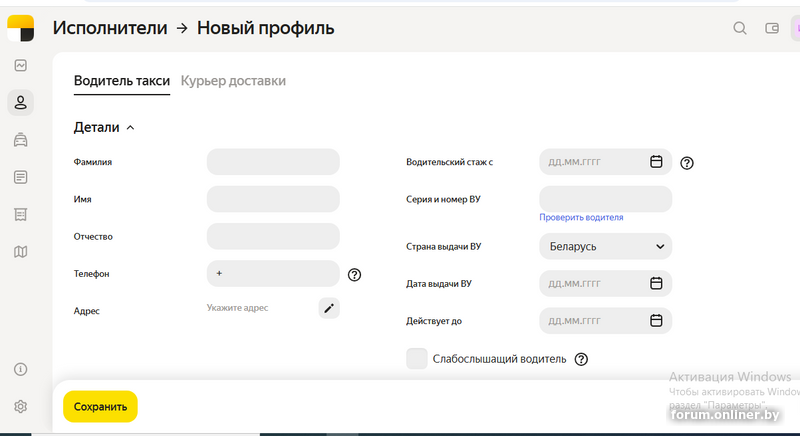Open the wallet icon in header

772,28
